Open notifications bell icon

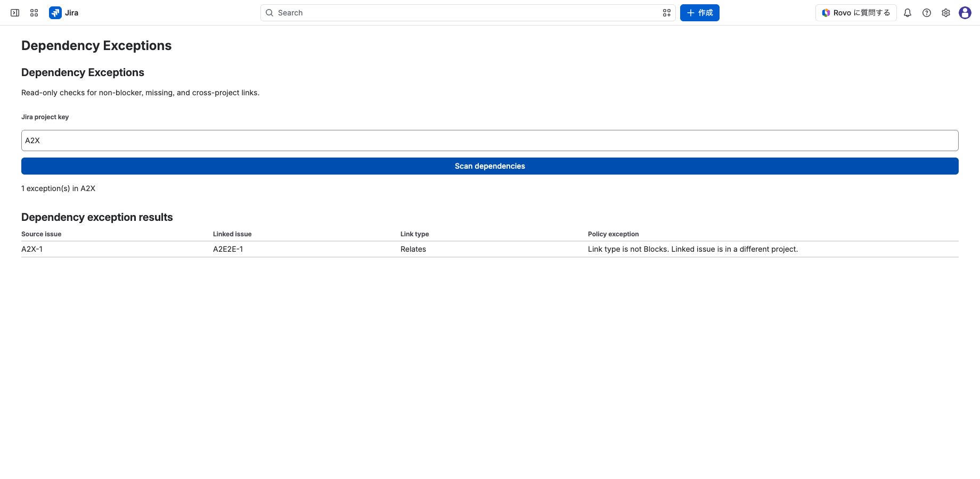908,13
